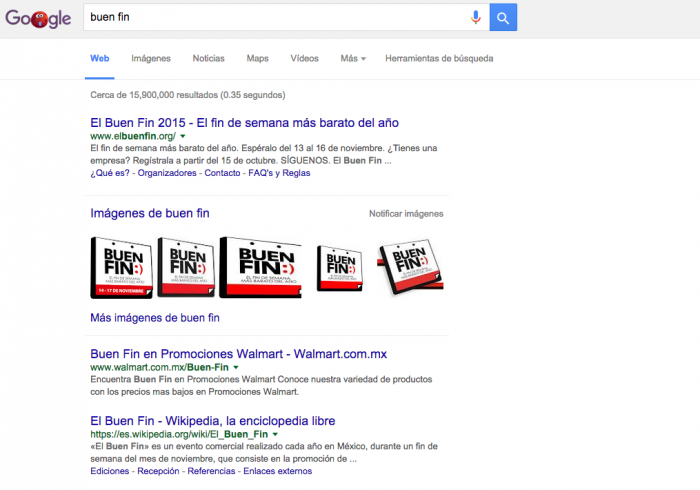Expand arrow beside Walmart Buen-Fin URL
Image resolution: width=700 pixels, height=490 pixels.
pos(235,368)
